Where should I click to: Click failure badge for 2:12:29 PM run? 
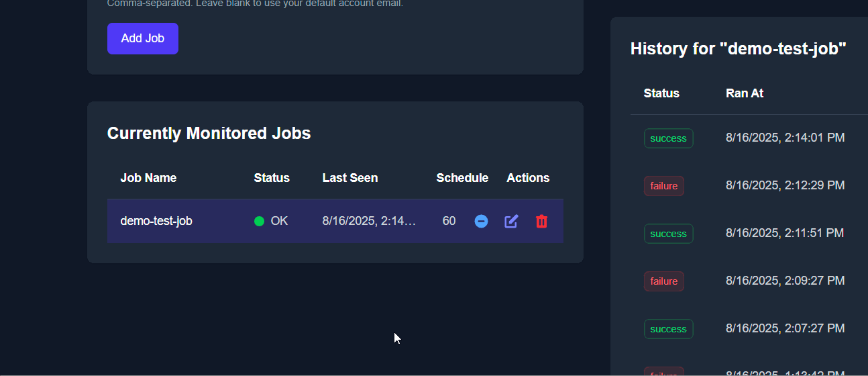(664, 186)
